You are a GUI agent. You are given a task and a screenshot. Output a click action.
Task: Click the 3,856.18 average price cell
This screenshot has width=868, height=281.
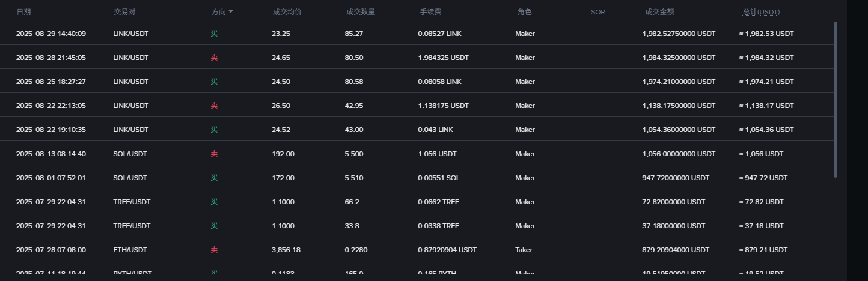(286, 250)
